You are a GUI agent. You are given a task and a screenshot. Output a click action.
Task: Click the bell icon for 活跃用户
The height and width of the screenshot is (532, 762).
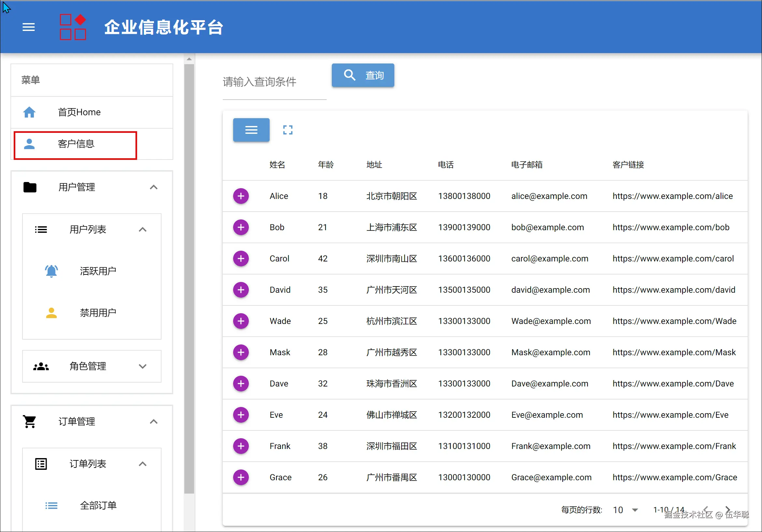(x=51, y=271)
